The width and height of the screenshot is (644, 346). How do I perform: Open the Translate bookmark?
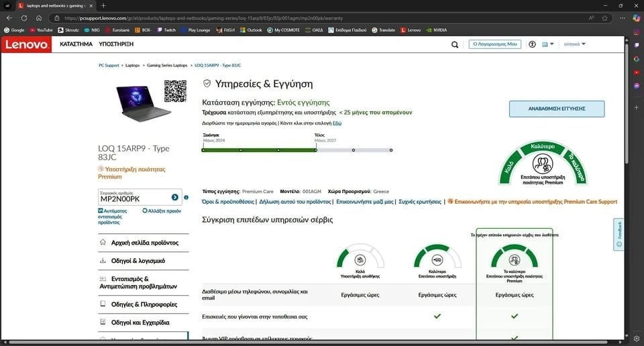[x=384, y=30]
